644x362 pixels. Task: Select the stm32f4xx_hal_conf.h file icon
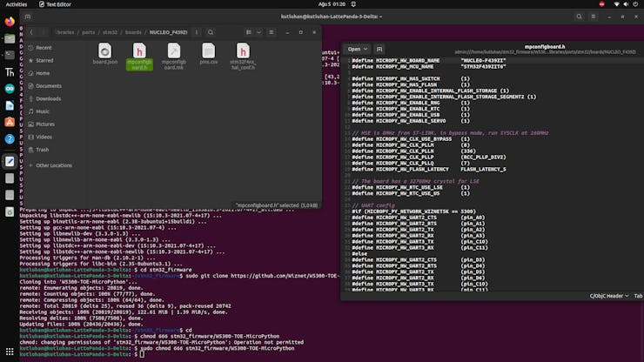pyautogui.click(x=243, y=52)
